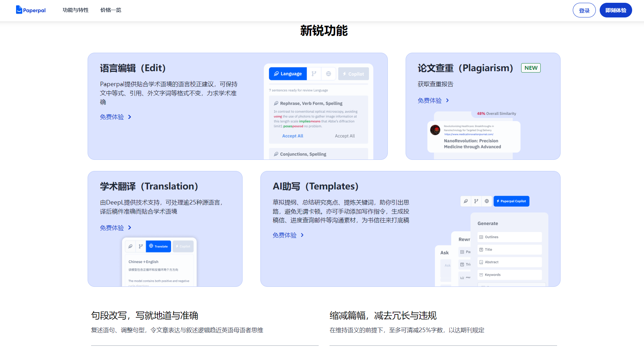Click the Outlines grid icon
The height and width of the screenshot is (351, 644).
tap(481, 237)
